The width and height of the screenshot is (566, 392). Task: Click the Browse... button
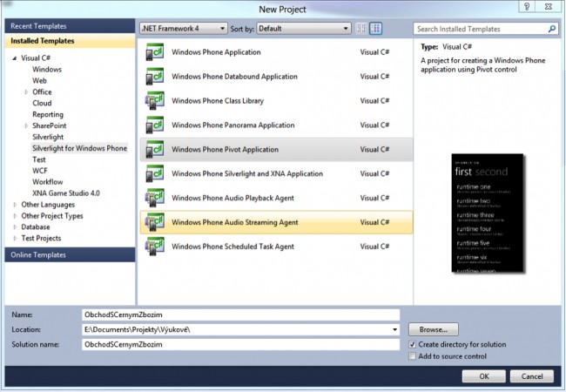434,329
